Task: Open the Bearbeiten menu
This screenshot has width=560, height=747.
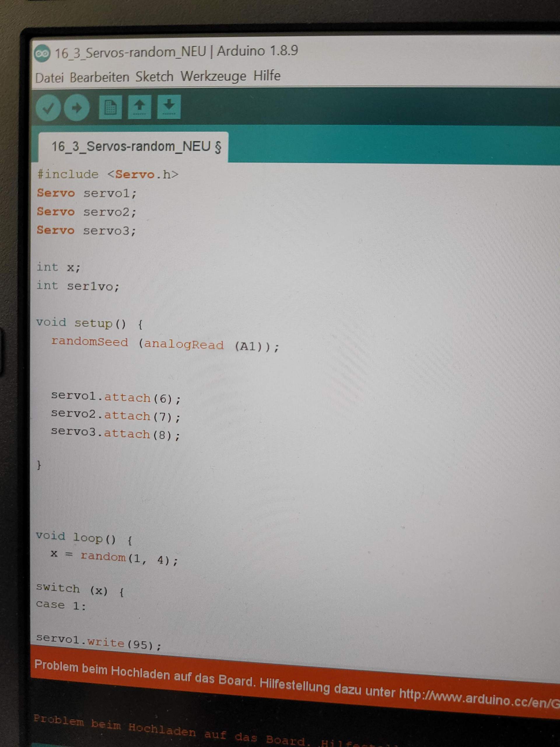Action: (x=101, y=77)
